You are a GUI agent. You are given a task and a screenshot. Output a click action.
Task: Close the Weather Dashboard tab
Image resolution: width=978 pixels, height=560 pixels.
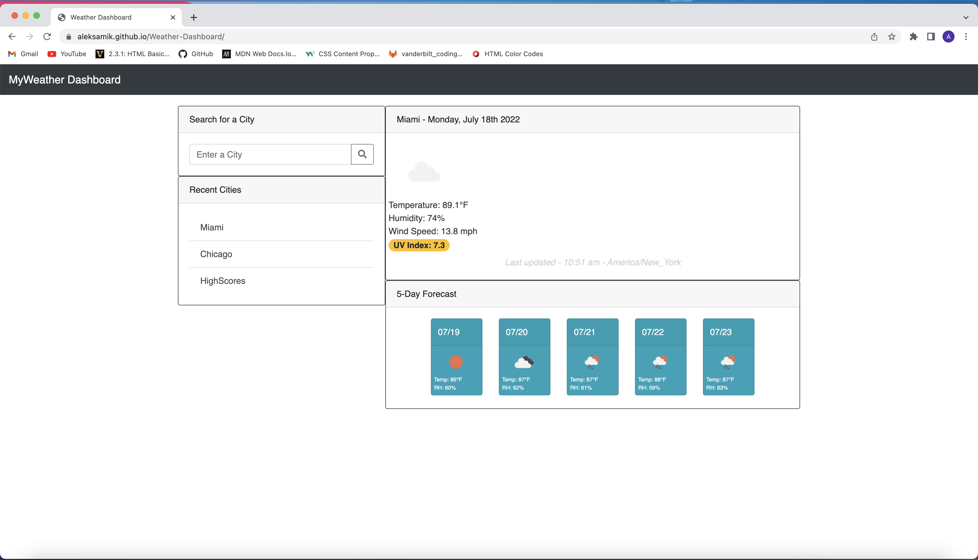tap(173, 17)
